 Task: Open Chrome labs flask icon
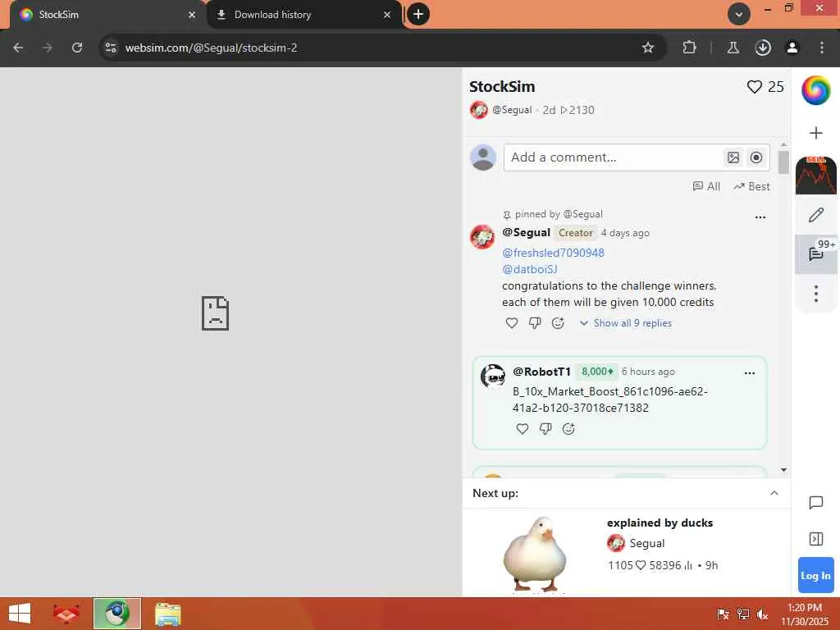coord(733,48)
